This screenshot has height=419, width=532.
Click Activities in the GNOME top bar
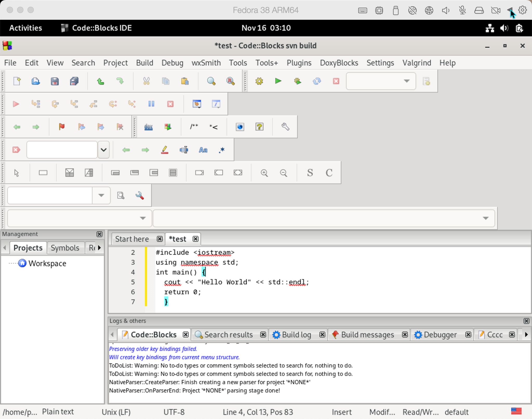[25, 28]
